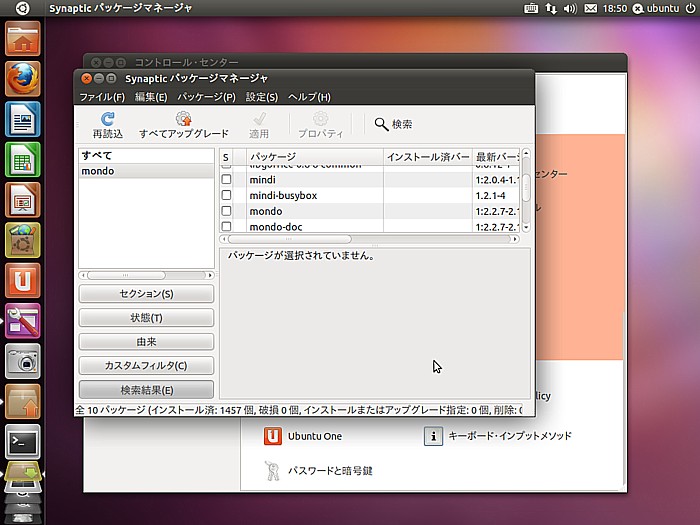
Task: Open Ubuntu One in Control Center
Action: 272,436
